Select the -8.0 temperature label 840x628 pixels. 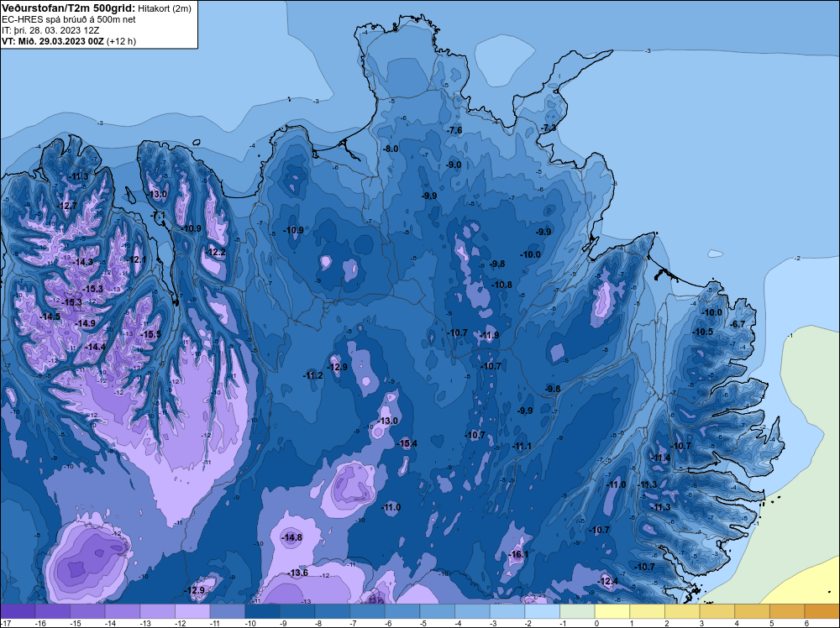click(391, 149)
